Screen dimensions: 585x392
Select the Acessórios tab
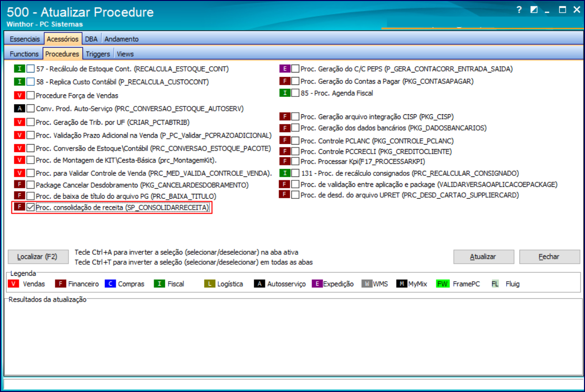(63, 39)
